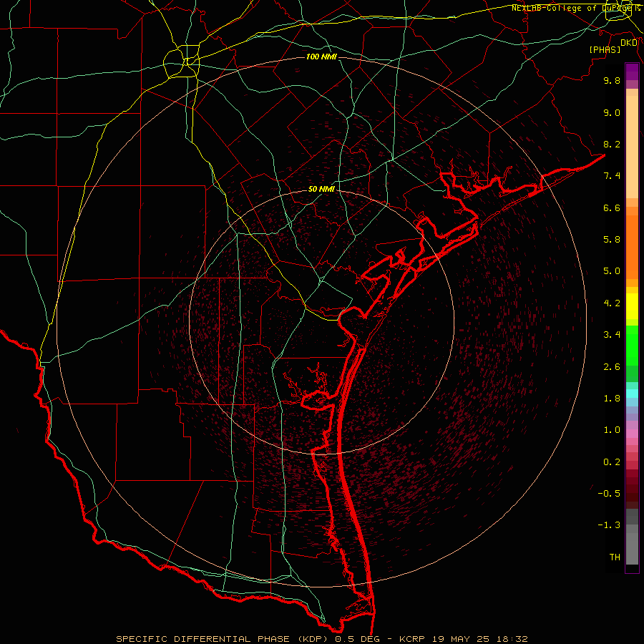Click the [PHAS] units label
Viewport: 644px width, 644px height.
pyautogui.click(x=605, y=50)
